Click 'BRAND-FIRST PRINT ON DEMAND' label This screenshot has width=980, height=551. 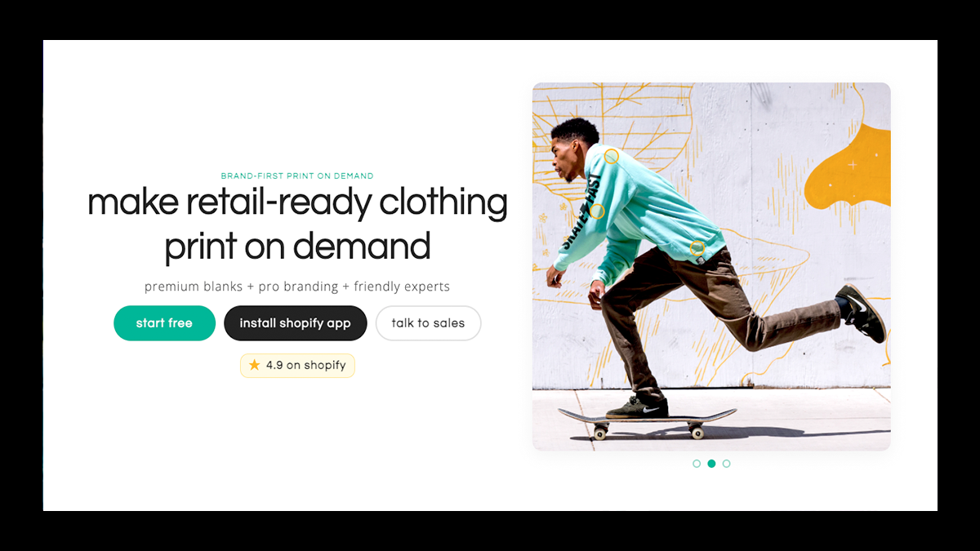pos(297,176)
